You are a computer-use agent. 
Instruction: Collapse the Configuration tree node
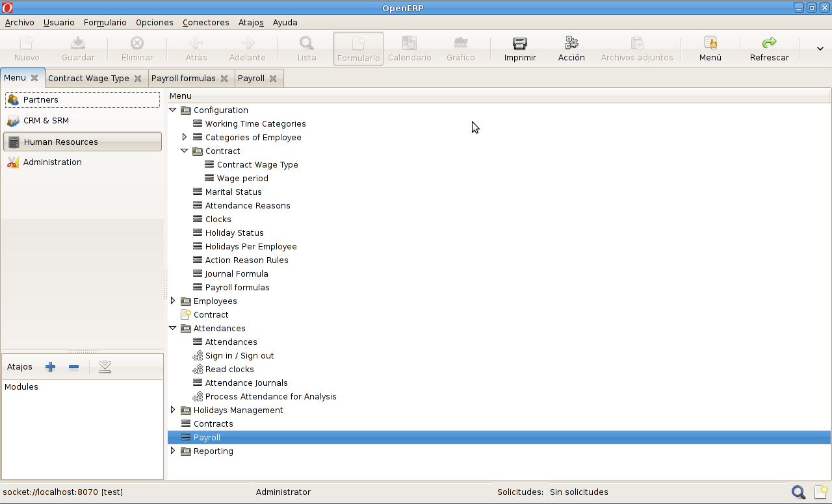[173, 110]
